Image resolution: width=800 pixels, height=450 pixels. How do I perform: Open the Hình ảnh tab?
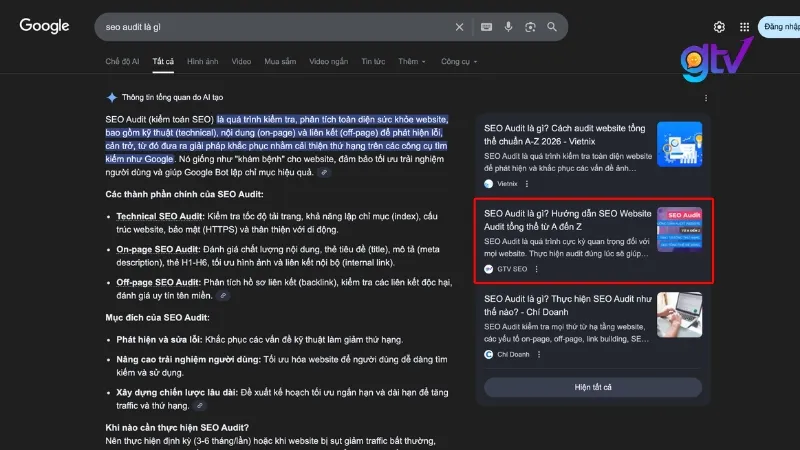coord(203,61)
